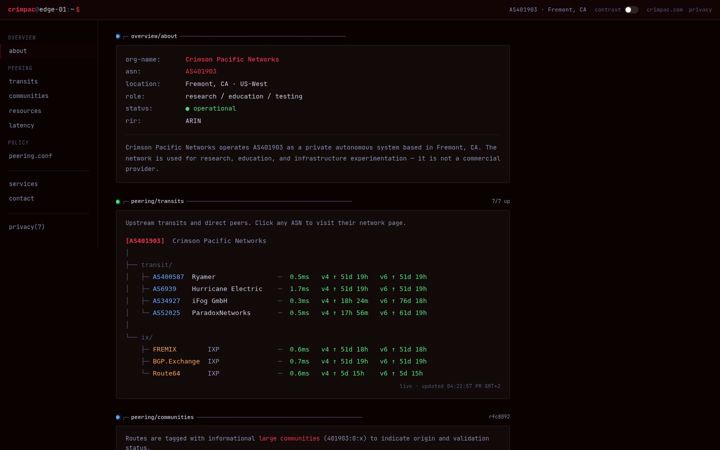Viewport: 720px width, 450px height.
Task: Toggle the contrast switch
Action: pyautogui.click(x=631, y=10)
